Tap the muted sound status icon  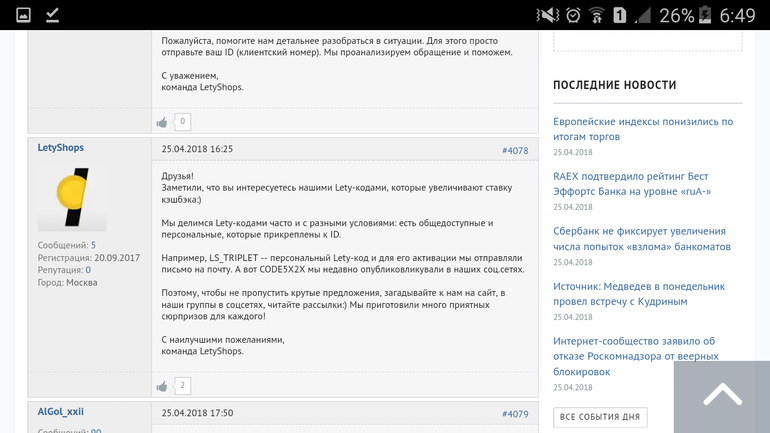point(547,15)
